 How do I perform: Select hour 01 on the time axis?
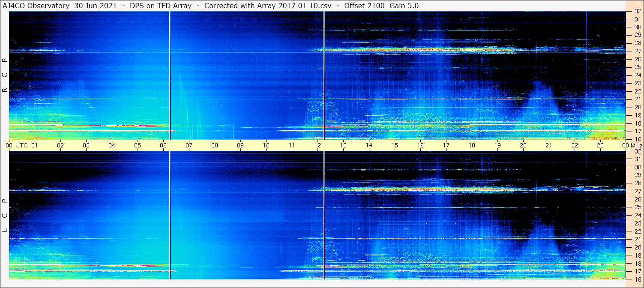tap(35, 145)
